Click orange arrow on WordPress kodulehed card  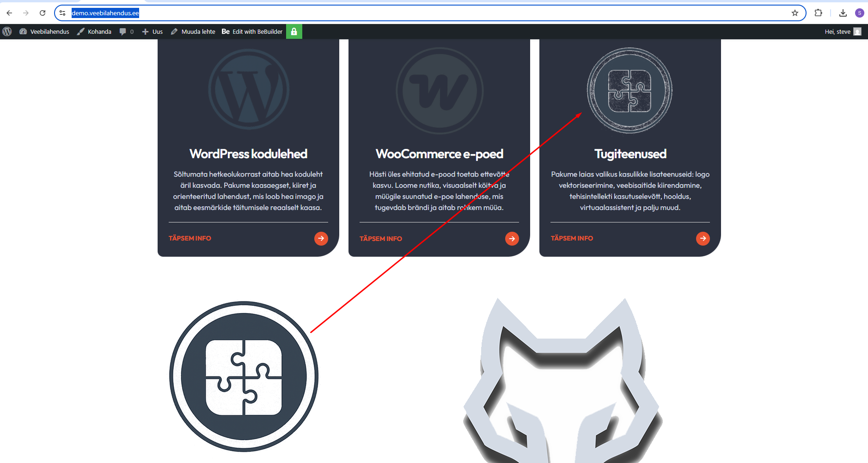click(321, 238)
